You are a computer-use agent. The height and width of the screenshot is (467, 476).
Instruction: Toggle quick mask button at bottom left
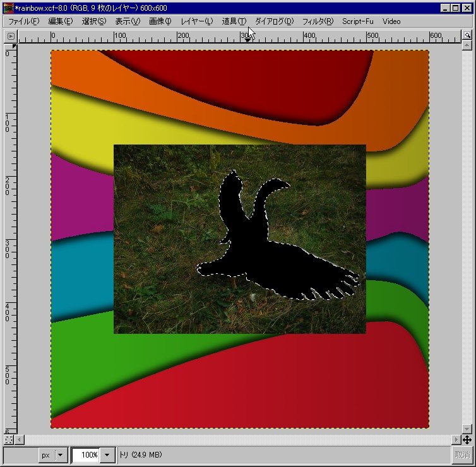point(9,439)
